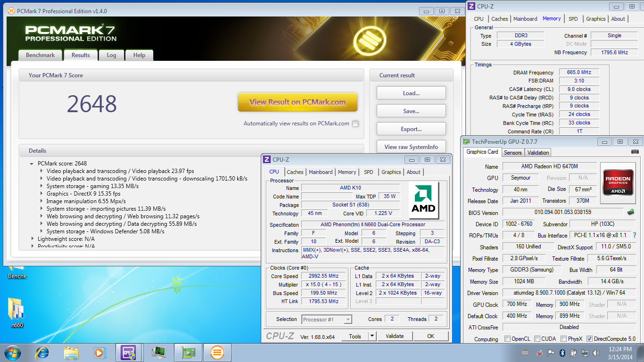Switch to PCMark 7 orange taskbar icon
644x362 pixels.
coord(217,352)
